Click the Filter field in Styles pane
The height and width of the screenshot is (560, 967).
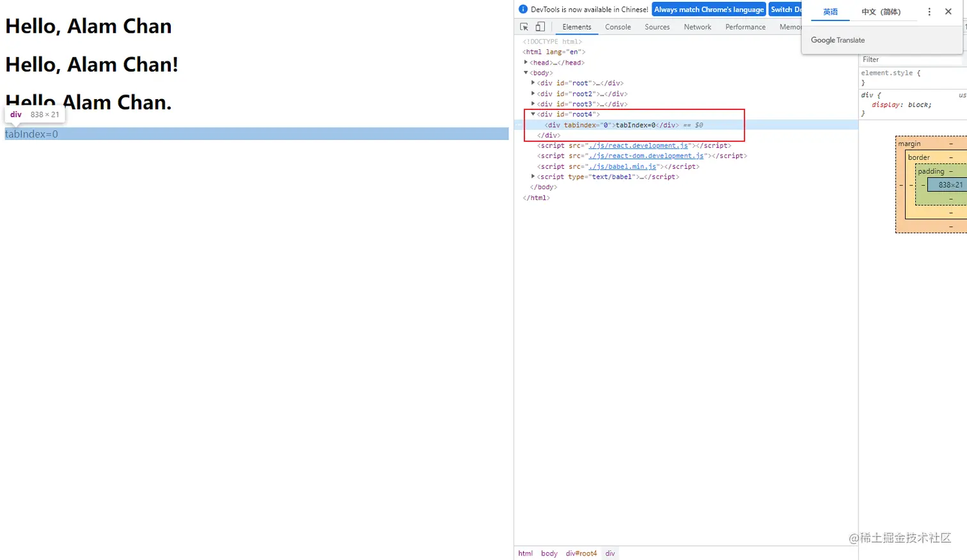[x=911, y=59]
